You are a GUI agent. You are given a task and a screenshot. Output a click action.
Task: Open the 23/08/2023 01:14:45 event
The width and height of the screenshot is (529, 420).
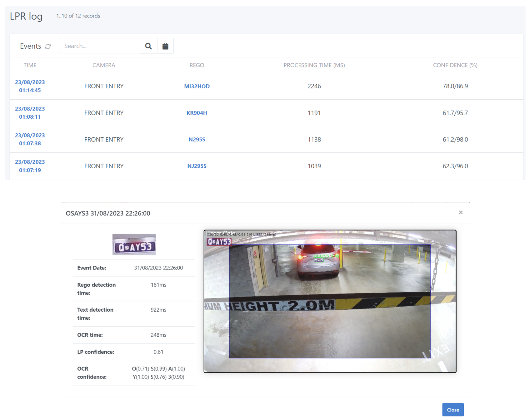(30, 86)
